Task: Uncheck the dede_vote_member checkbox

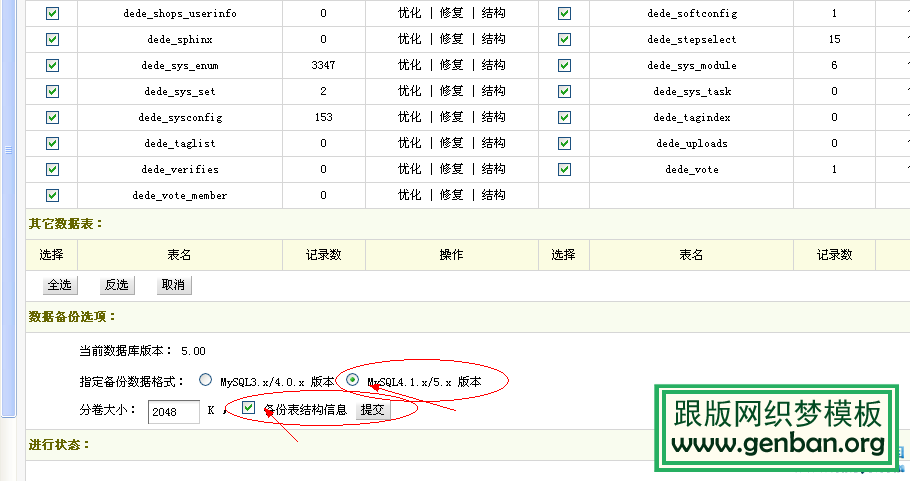Action: pos(52,196)
